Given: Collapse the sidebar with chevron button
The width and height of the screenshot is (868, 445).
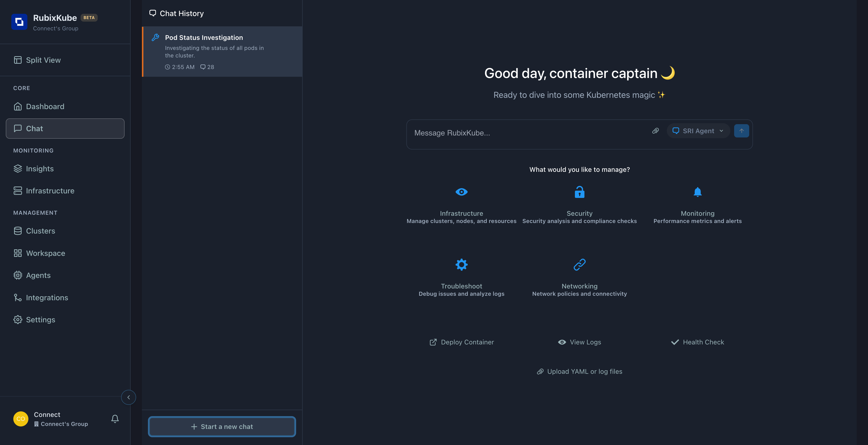Looking at the screenshot, I should pos(128,397).
